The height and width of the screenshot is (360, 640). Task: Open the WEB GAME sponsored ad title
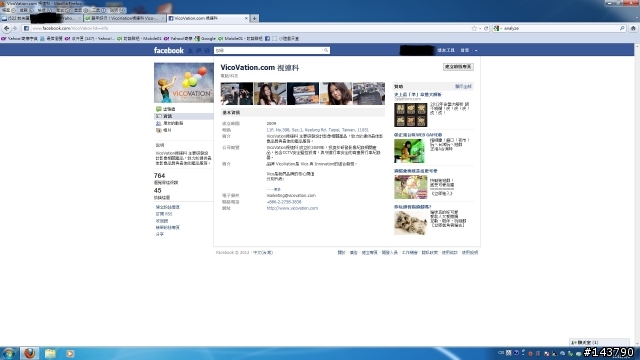click(x=418, y=135)
